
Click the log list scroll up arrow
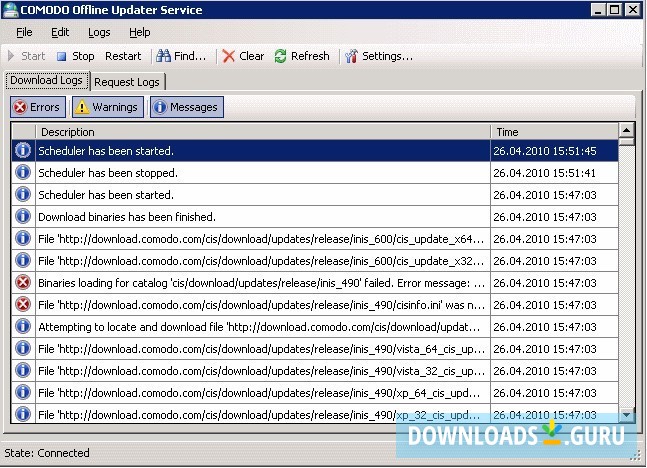coord(626,130)
